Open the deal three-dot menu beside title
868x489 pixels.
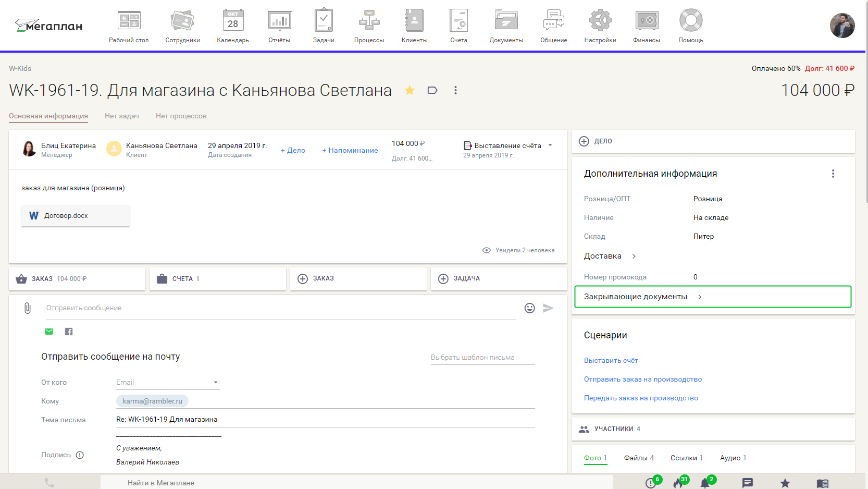pos(455,90)
